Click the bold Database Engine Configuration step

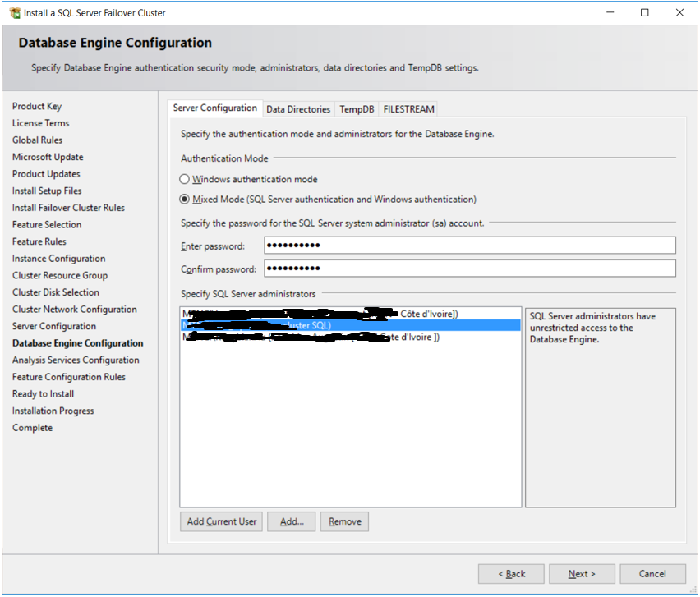pos(78,344)
